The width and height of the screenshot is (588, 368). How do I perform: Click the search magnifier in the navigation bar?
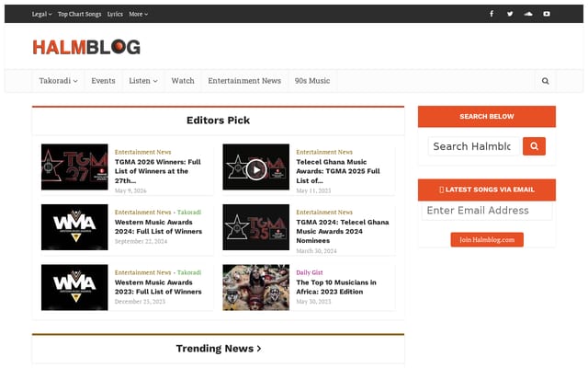pos(545,81)
